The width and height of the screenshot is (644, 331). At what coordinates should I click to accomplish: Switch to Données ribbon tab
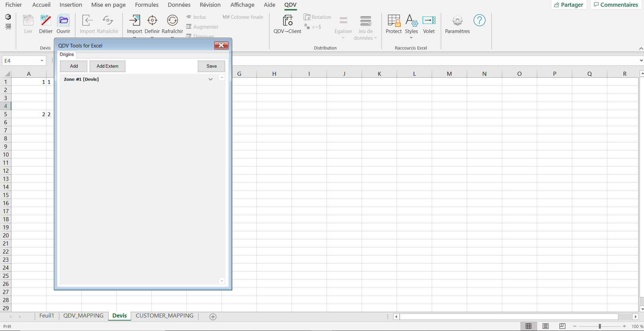click(179, 5)
